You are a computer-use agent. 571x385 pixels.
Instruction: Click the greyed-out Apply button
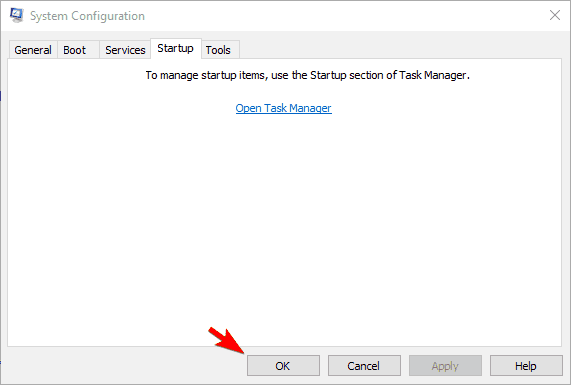tap(445, 366)
